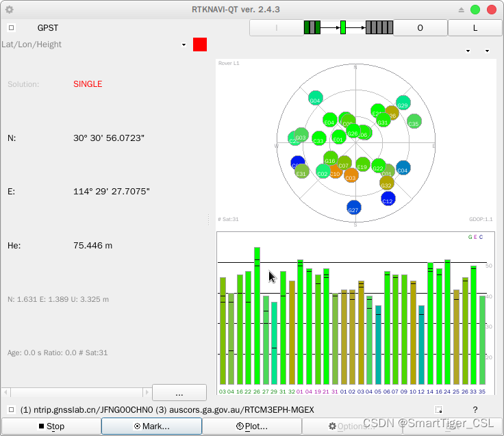This screenshot has width=504, height=436.
Task: Click the ... monitor button
Action: click(179, 392)
